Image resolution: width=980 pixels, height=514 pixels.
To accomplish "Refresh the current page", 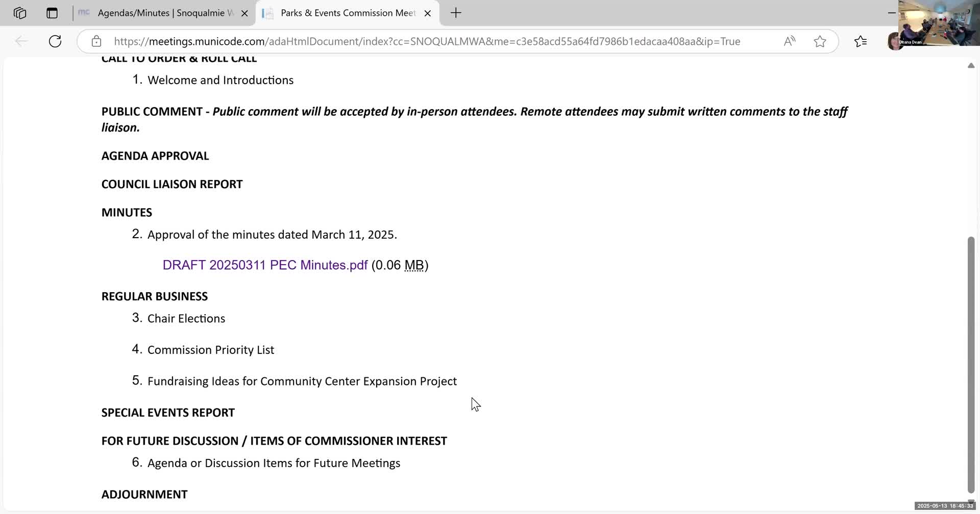I will click(x=55, y=41).
